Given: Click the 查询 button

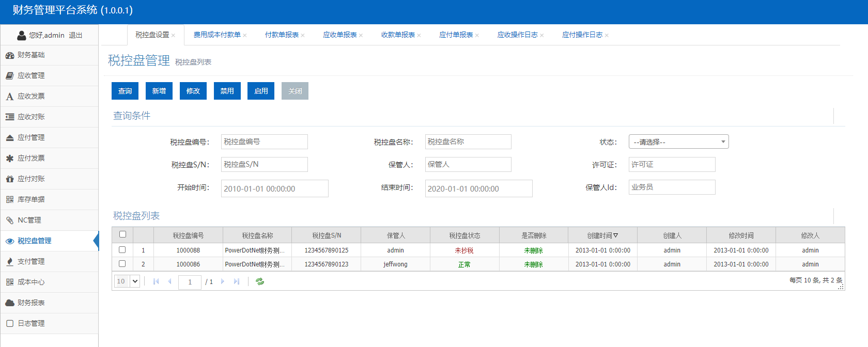Looking at the screenshot, I should 125,91.
